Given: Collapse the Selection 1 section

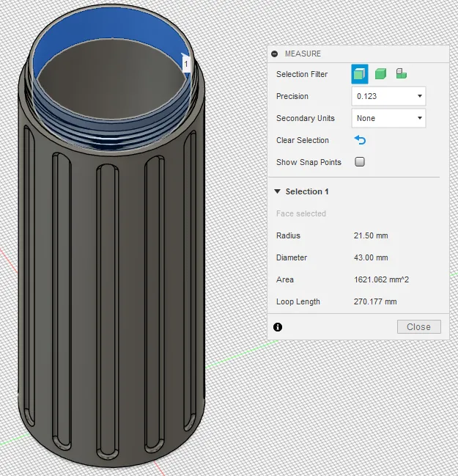Looking at the screenshot, I should pyautogui.click(x=278, y=191).
